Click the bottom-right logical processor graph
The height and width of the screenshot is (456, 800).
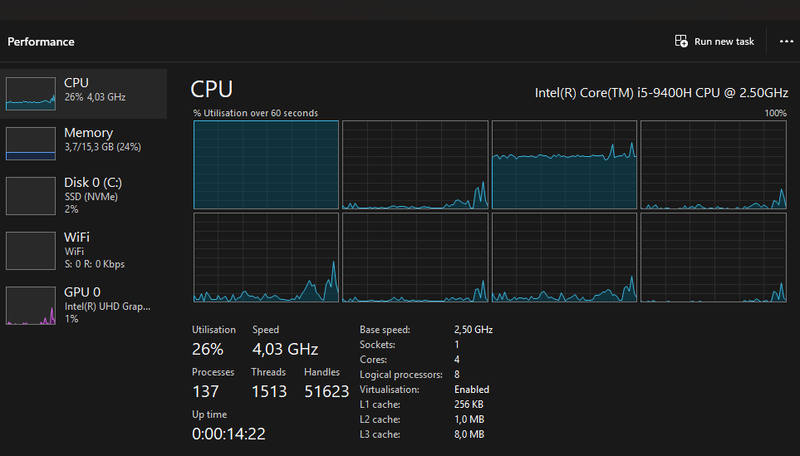click(x=713, y=257)
